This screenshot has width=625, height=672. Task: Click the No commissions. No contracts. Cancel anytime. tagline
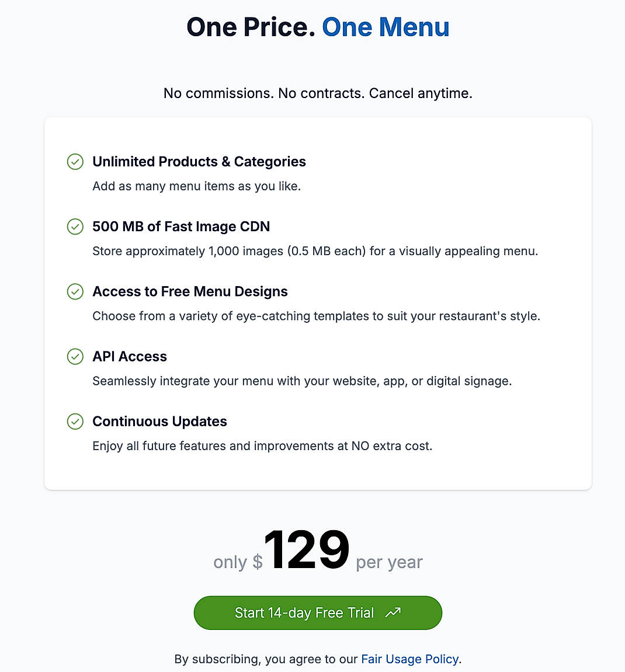tap(318, 93)
